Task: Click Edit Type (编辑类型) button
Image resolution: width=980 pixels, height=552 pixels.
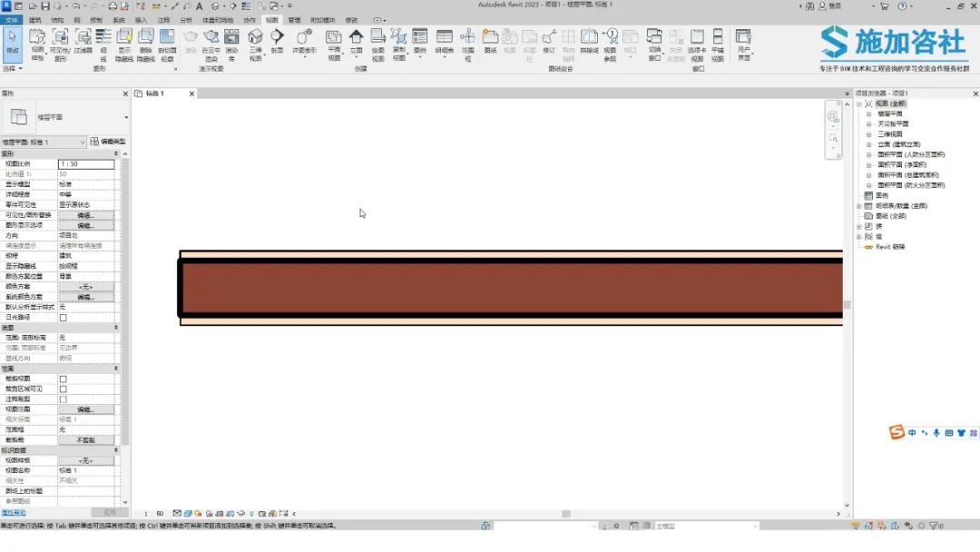Action: (108, 143)
